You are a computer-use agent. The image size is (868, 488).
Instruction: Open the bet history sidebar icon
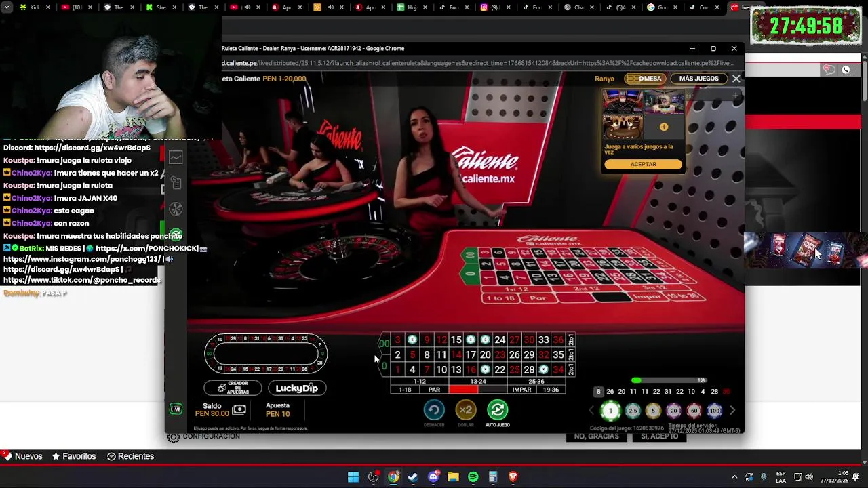pyautogui.click(x=176, y=183)
